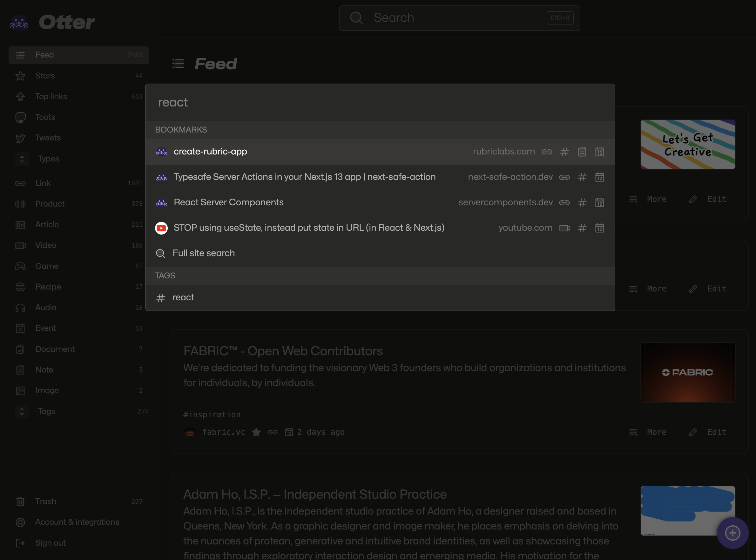Click the Feed list icon beside heading

pyautogui.click(x=178, y=64)
